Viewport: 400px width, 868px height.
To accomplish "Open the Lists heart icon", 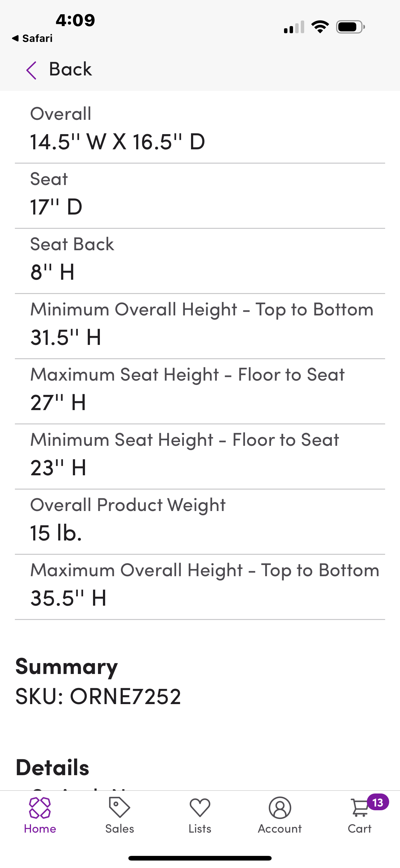I will [x=200, y=808].
